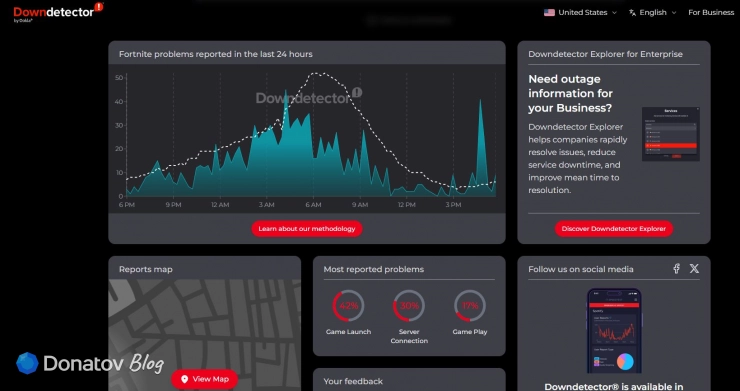Open the View Map button
Image resolution: width=740 pixels, height=391 pixels.
point(204,379)
